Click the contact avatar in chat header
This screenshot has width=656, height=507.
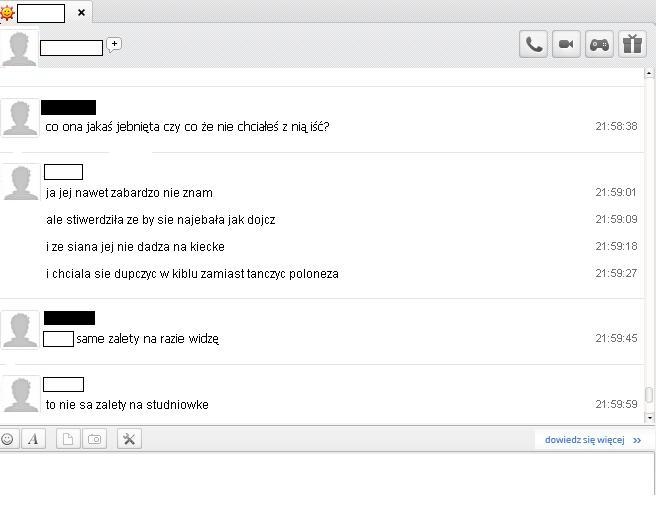coord(19,48)
